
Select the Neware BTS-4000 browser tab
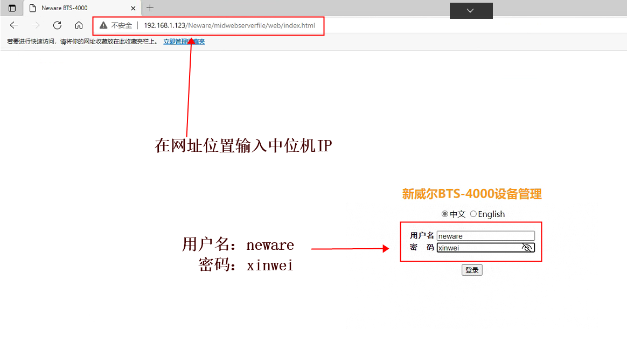pyautogui.click(x=82, y=8)
